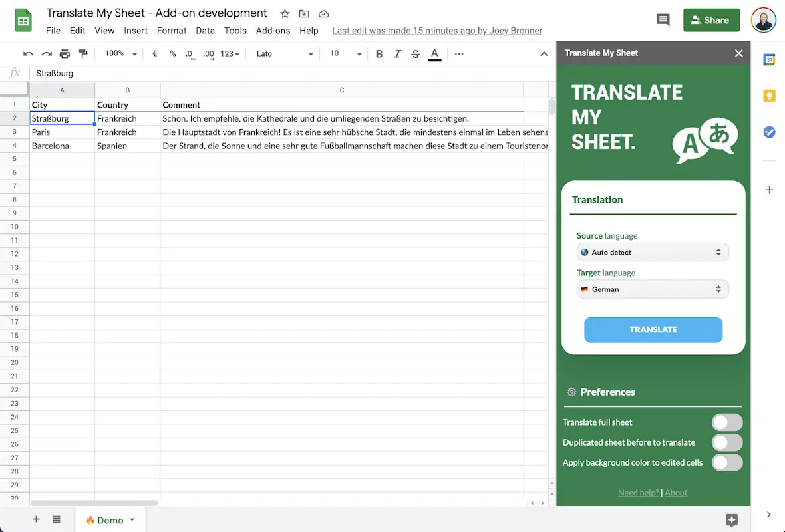This screenshot has height=532, width=785.
Task: Toggle Apply background color to edited cells
Action: [727, 462]
